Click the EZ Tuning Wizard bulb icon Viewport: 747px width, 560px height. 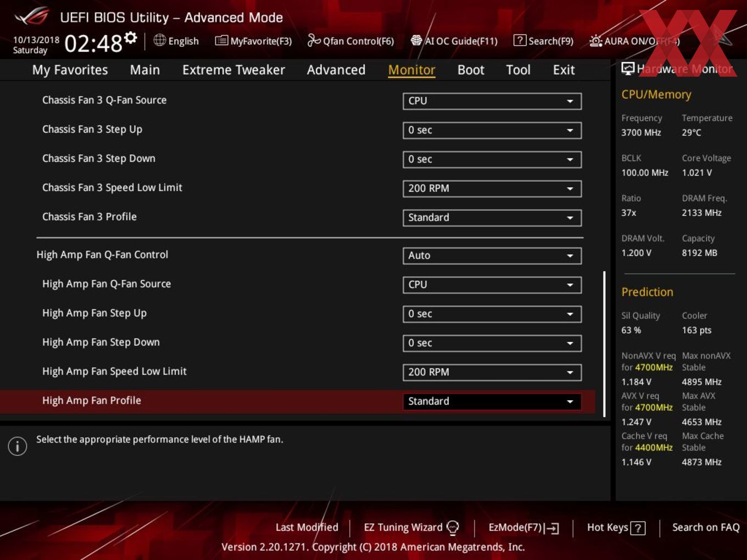pyautogui.click(x=453, y=528)
